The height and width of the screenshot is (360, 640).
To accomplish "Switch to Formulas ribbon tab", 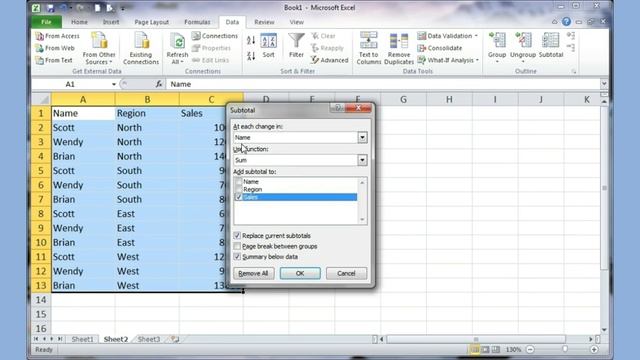I will coord(197,22).
